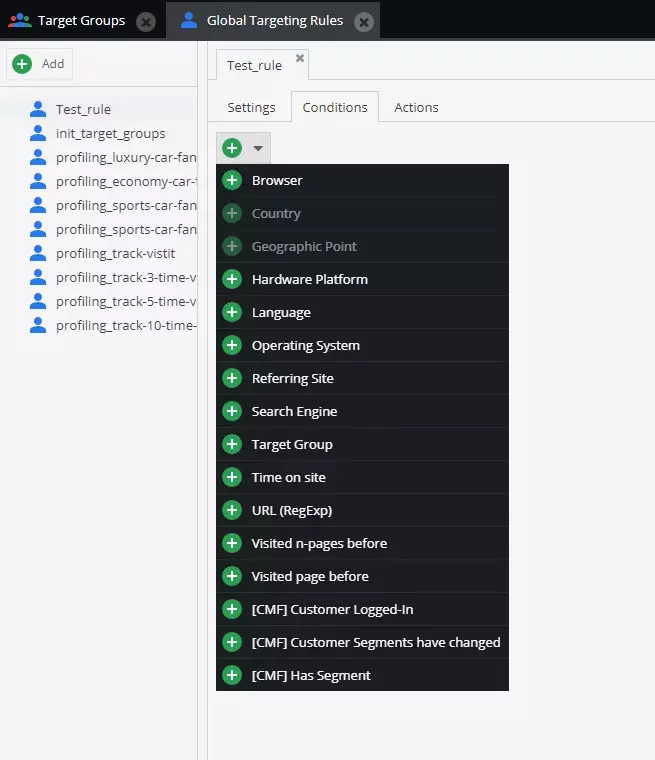Choose Referring Site condition

(x=362, y=378)
